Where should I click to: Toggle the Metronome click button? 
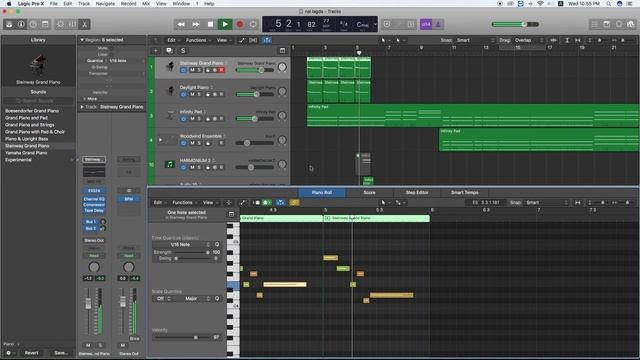(438, 24)
